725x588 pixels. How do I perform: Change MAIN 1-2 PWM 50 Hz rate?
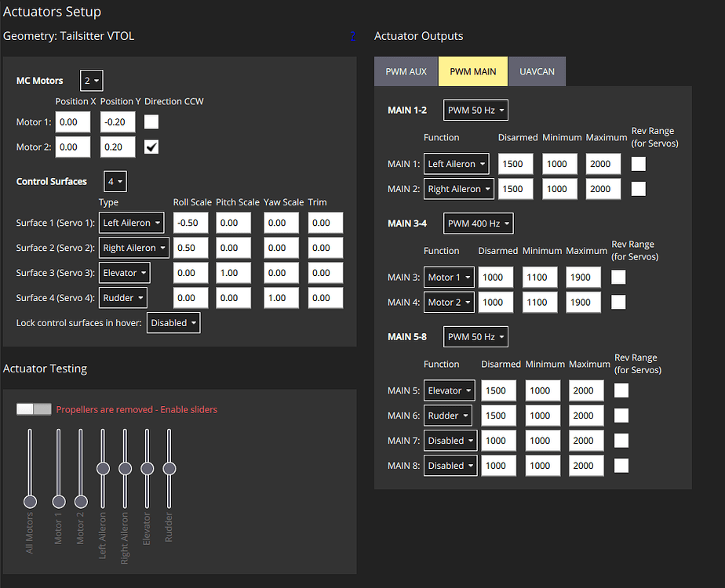475,110
